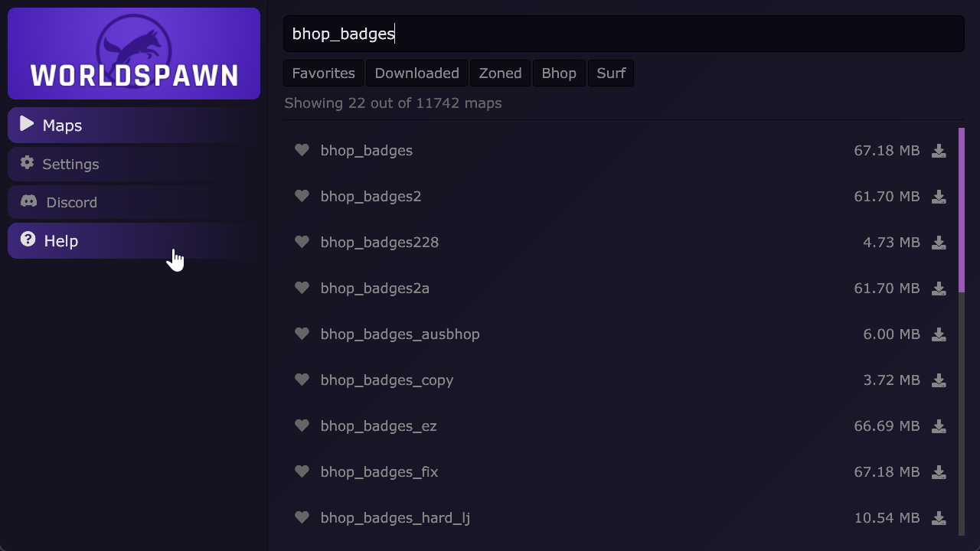
Task: Go to Settings in sidebar
Action: (x=130, y=164)
